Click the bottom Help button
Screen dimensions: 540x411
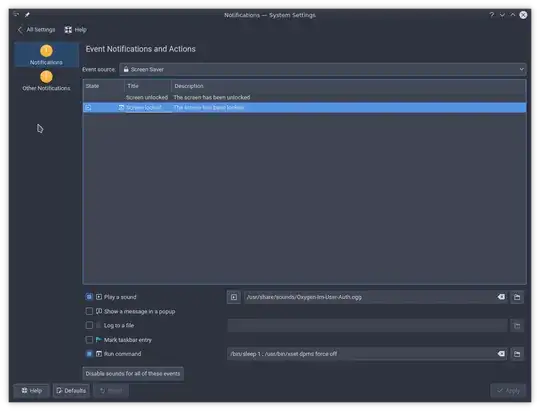pyautogui.click(x=32, y=390)
